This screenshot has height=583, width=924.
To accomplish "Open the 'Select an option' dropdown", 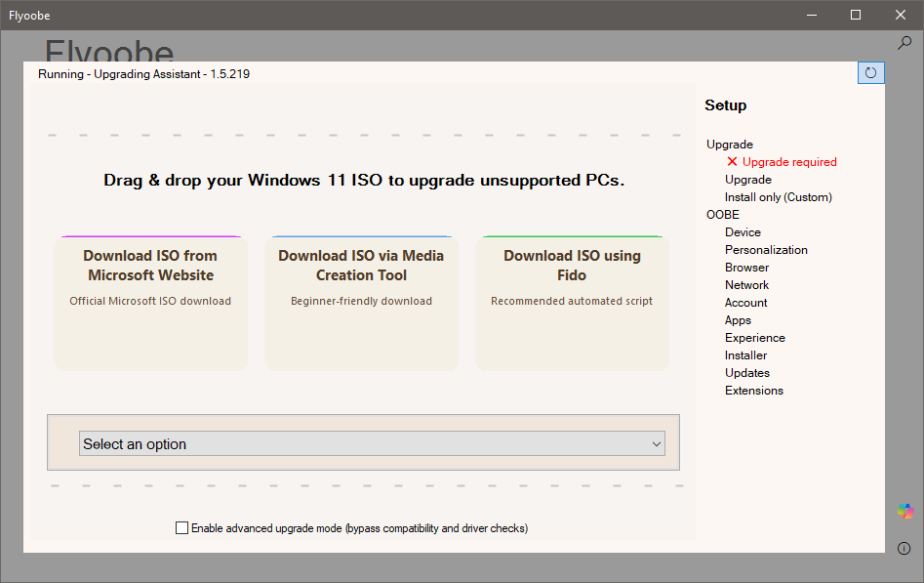I will click(372, 443).
